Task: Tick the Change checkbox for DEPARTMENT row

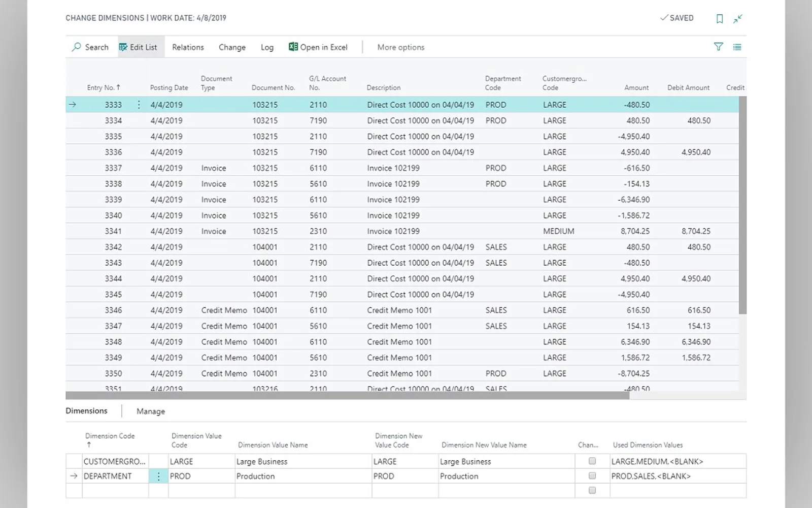Action: 592,476
